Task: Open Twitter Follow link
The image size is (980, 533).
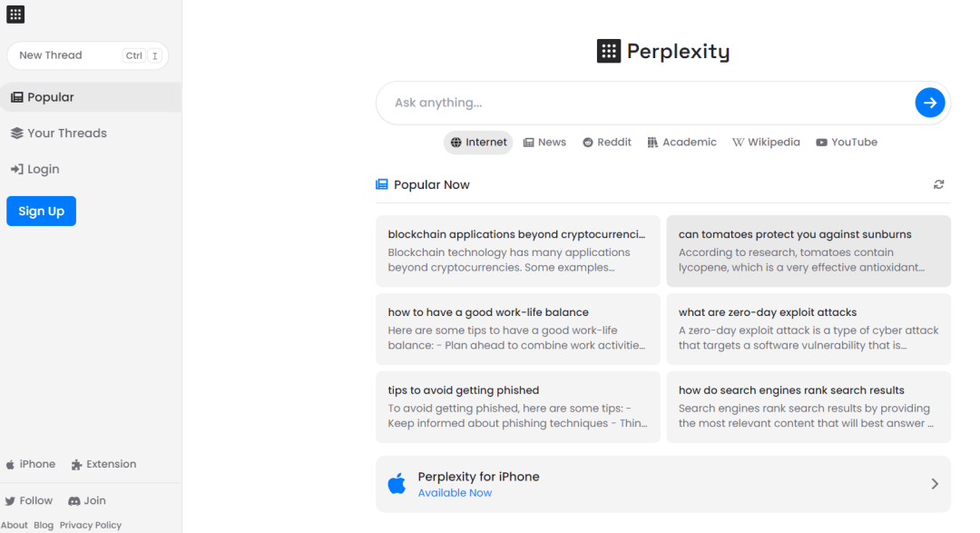Action: click(x=29, y=500)
